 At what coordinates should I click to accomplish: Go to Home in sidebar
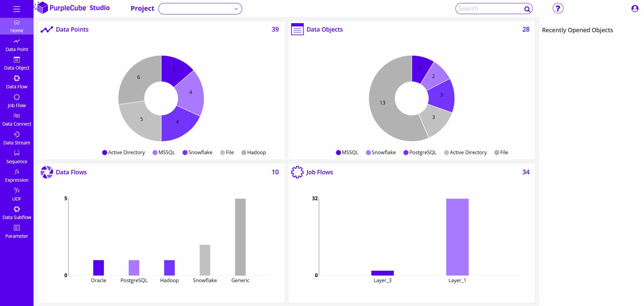pos(17,27)
